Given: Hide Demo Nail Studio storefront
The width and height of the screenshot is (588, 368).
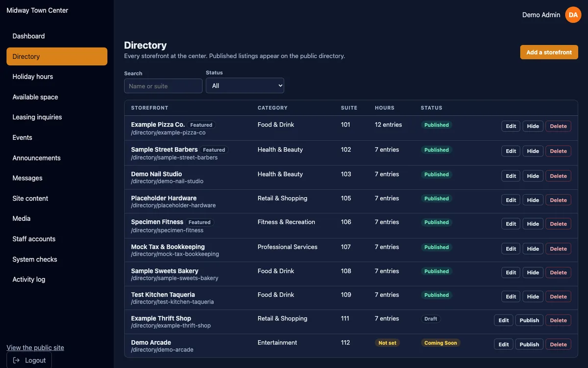Looking at the screenshot, I should click(533, 176).
